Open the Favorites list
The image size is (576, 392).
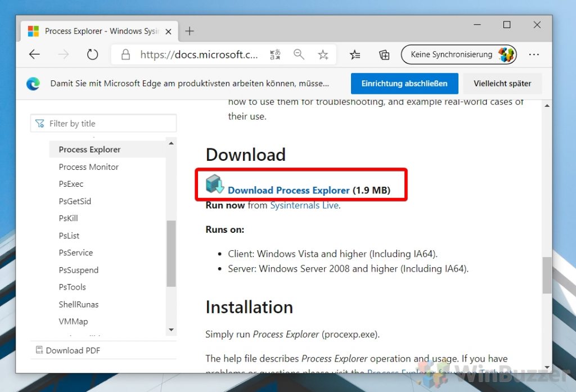pyautogui.click(x=355, y=55)
